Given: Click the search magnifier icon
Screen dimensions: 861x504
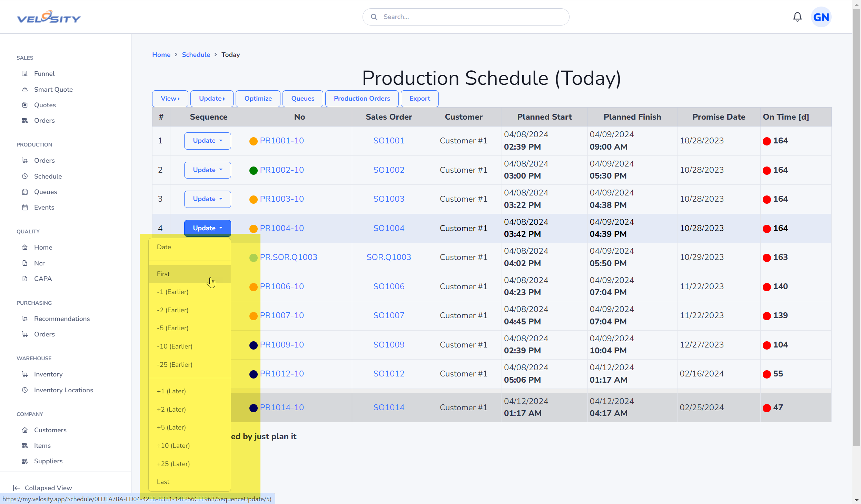Looking at the screenshot, I should [x=374, y=17].
